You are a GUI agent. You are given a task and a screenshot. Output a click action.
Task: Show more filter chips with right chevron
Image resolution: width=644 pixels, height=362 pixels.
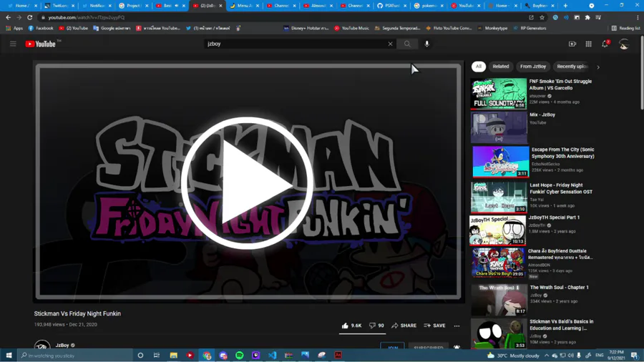click(598, 67)
